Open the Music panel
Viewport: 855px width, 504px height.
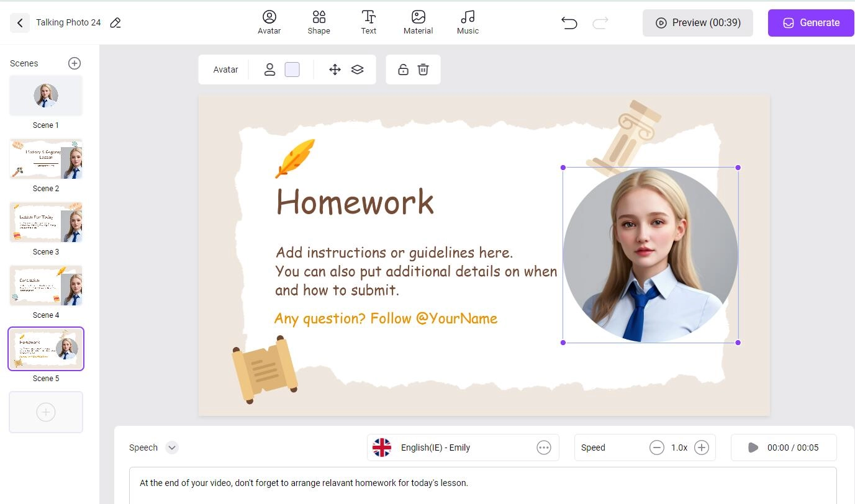pos(468,22)
